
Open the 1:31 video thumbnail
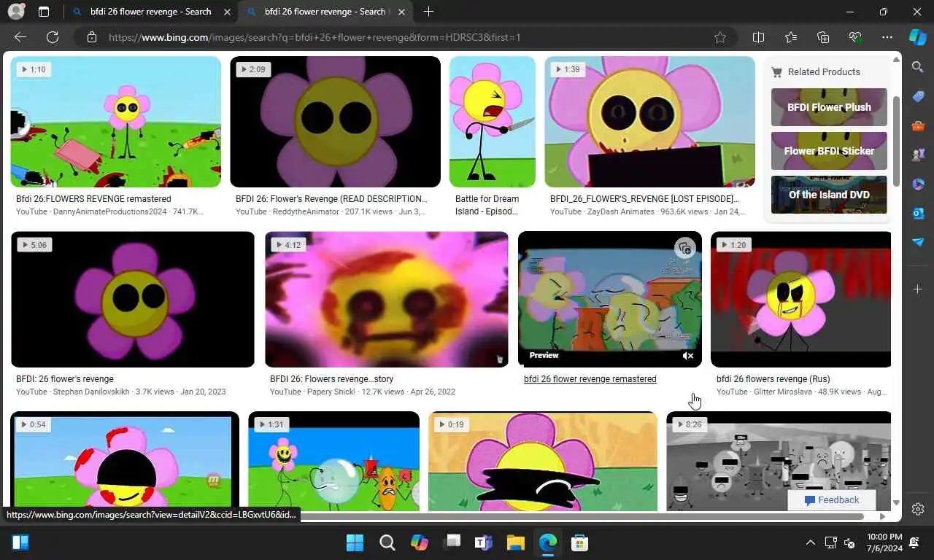point(333,461)
